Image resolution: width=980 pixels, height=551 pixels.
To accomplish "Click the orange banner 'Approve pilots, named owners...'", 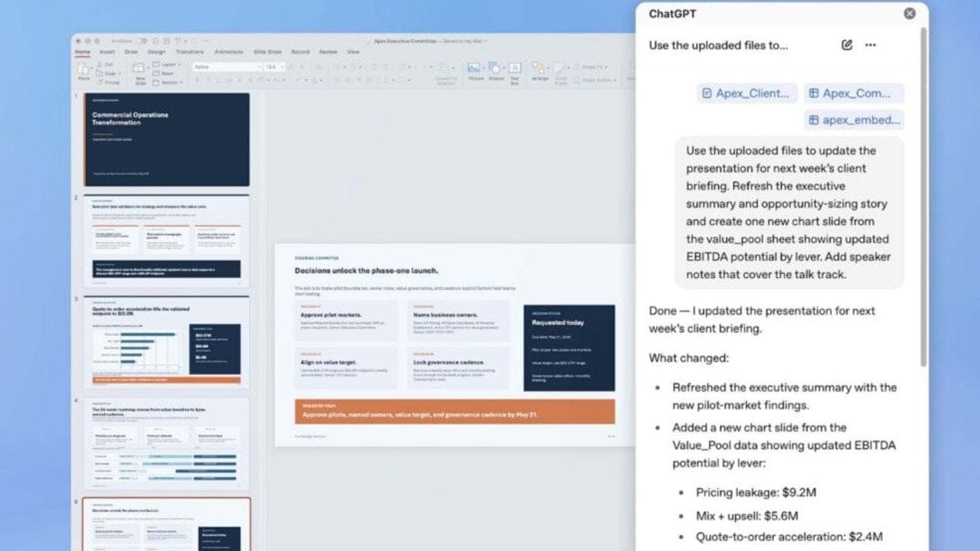I will click(455, 412).
